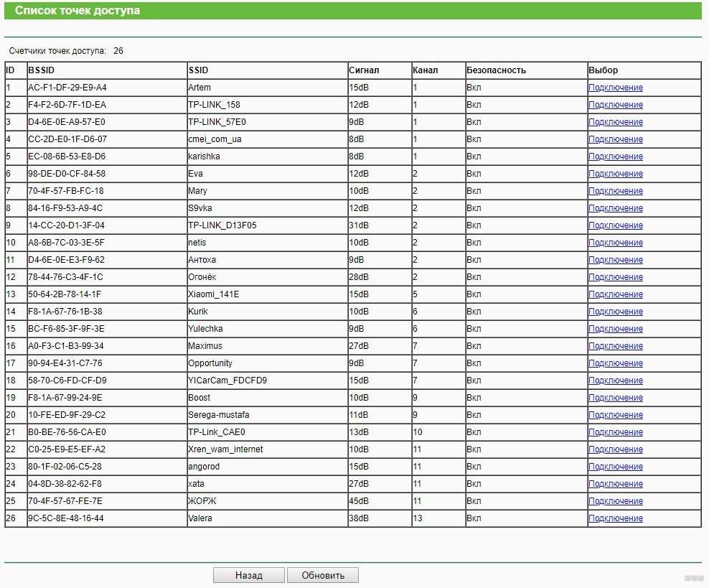Select the connect link for YICarCam_FDCFD9
The width and height of the screenshot is (709, 588).
click(615, 381)
